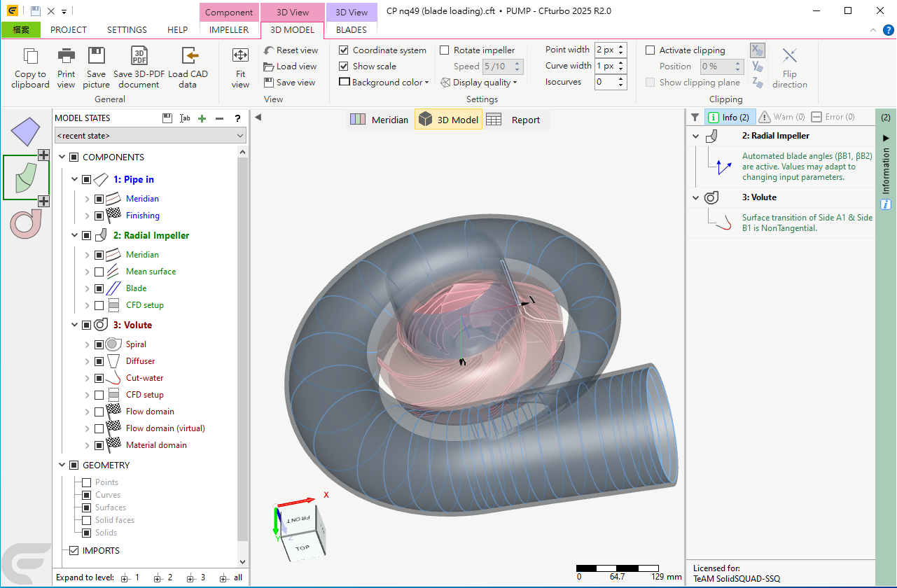Viewport: 897px width, 588px height.
Task: Add new model state green plus
Action: coord(202,118)
